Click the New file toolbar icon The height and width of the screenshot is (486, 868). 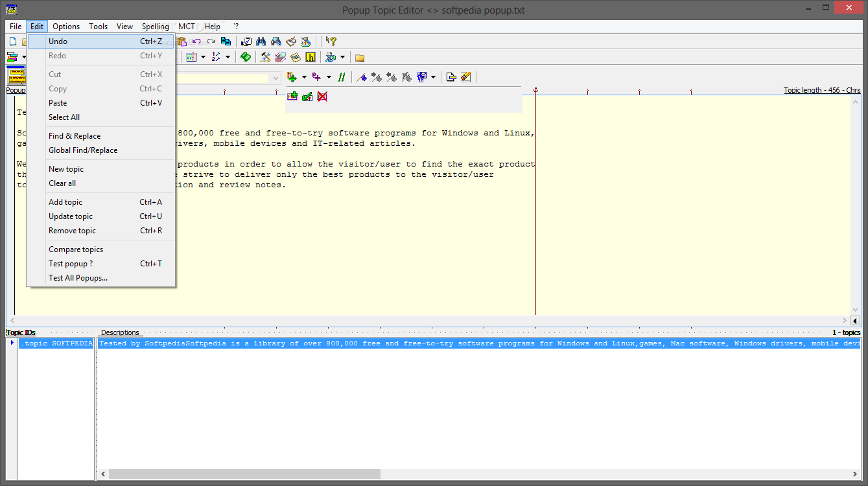(12, 41)
